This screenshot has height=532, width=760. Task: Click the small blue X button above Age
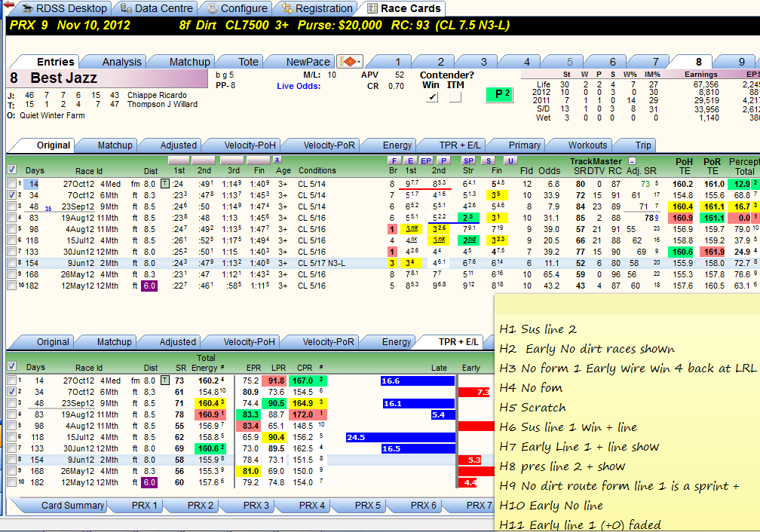277,160
